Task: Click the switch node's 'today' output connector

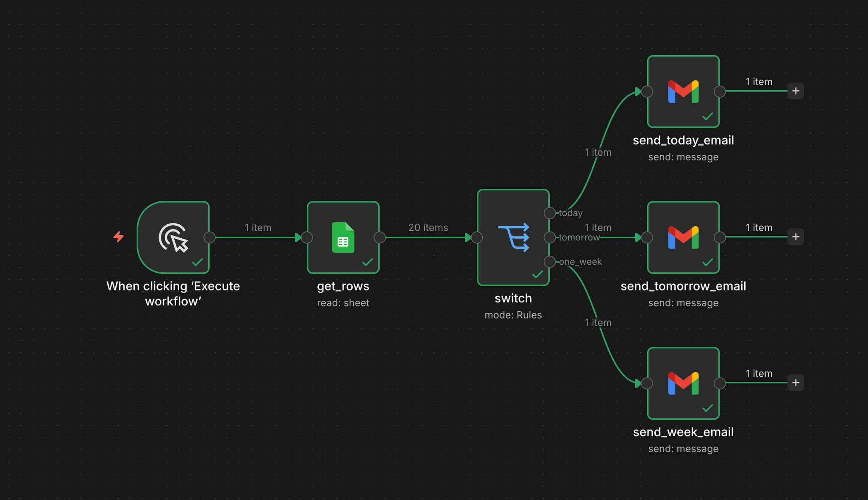Action: tap(550, 213)
